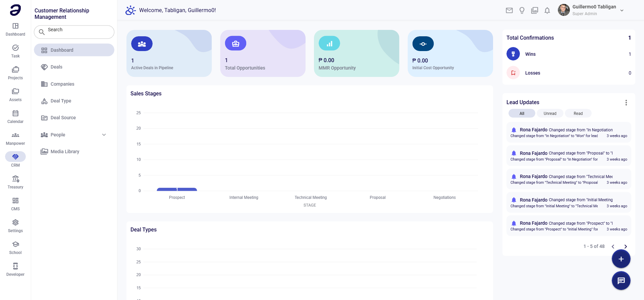Click the MMR Opportunity chart icon
The height and width of the screenshot is (300, 644).
click(x=329, y=44)
